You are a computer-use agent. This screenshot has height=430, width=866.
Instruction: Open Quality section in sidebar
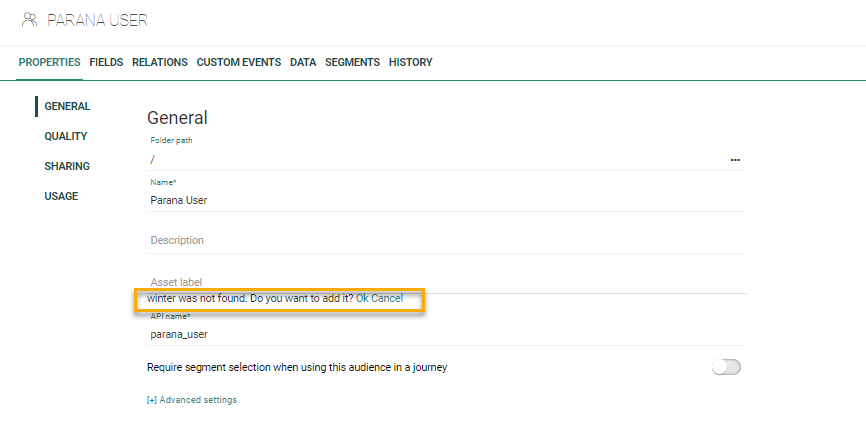66,136
